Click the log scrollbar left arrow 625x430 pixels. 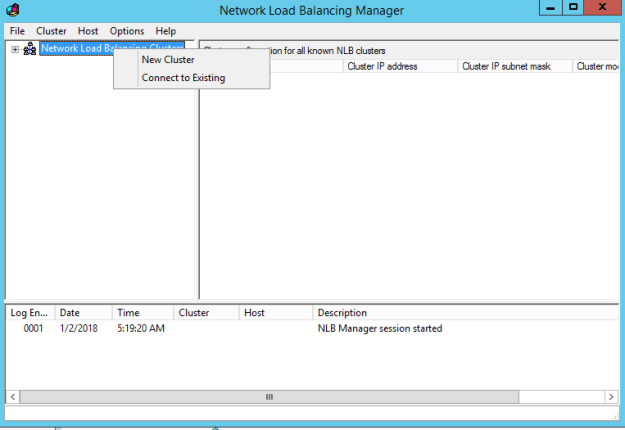[x=13, y=397]
